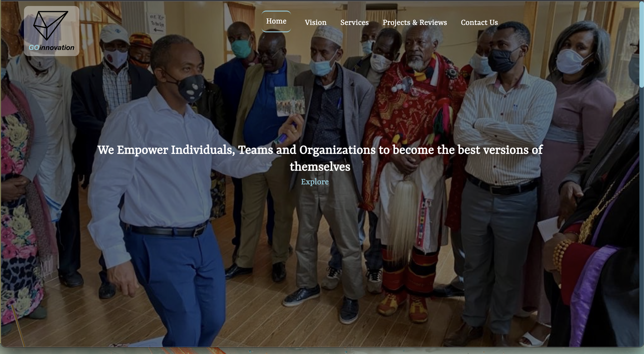Click the word "Organizations" in the hero headline

(337, 150)
